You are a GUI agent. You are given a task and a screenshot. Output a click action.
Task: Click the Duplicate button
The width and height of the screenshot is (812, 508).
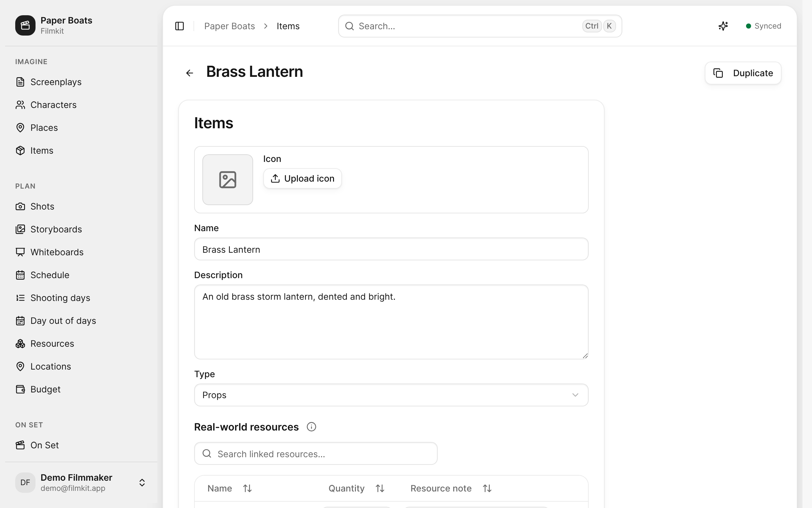743,73
